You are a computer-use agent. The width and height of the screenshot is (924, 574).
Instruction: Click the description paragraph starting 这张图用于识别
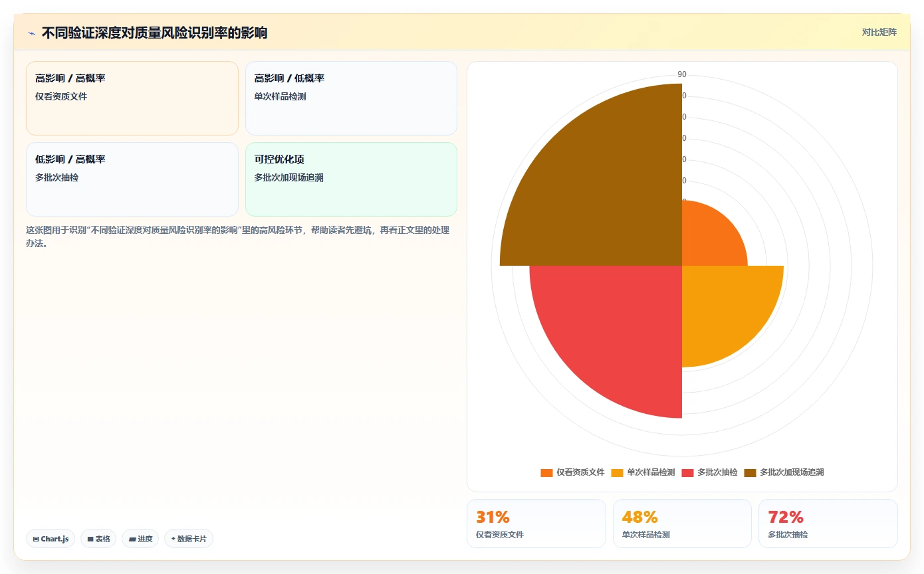click(237, 237)
